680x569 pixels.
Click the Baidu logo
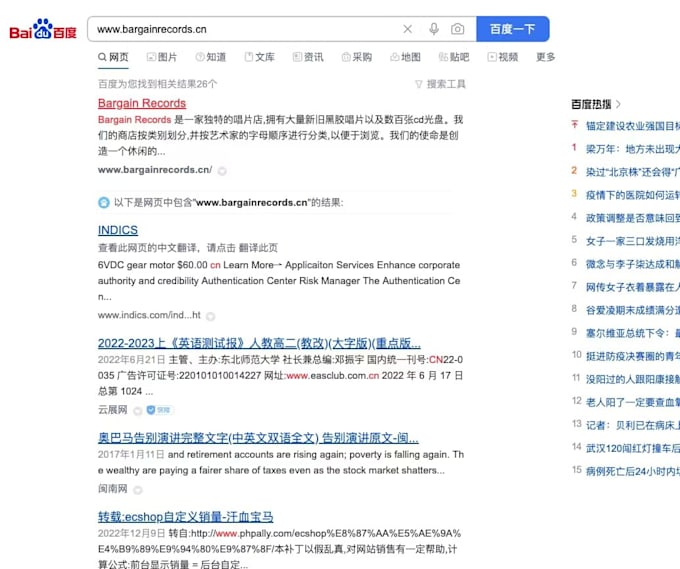42,29
